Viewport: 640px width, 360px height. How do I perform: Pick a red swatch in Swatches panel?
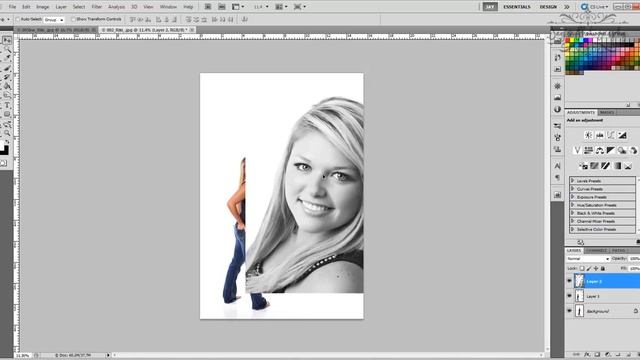(568, 41)
